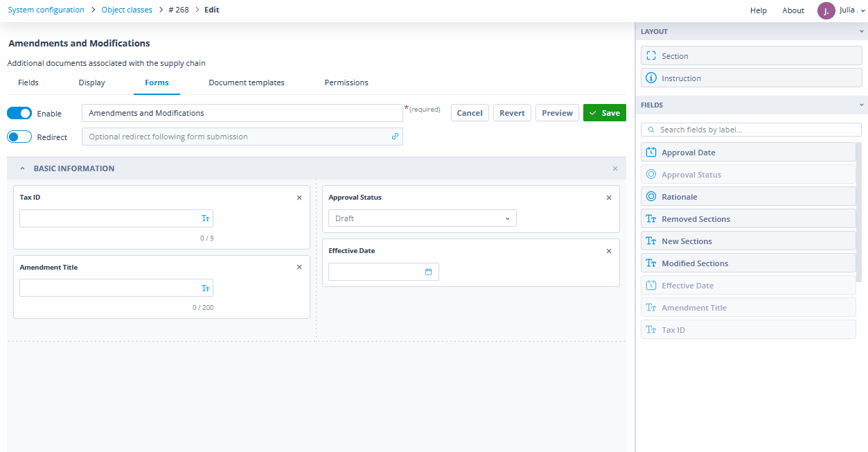This screenshot has height=452, width=868.
Task: Click the Tax ID text input
Action: (x=116, y=218)
